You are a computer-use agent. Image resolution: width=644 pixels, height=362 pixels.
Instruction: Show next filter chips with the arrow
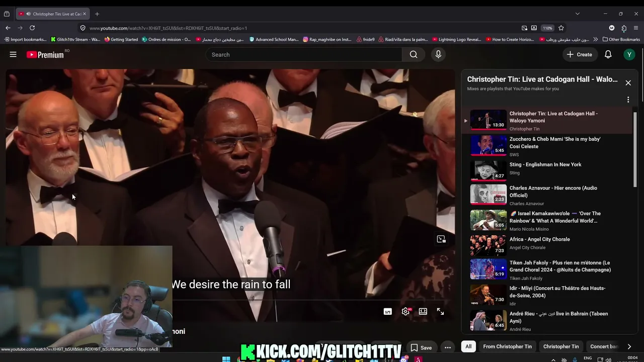coord(629,346)
